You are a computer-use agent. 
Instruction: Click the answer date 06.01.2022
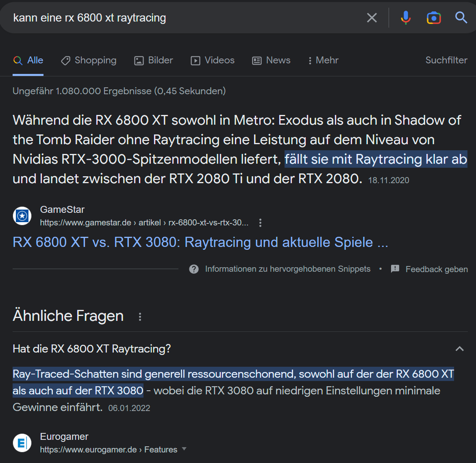(x=129, y=408)
